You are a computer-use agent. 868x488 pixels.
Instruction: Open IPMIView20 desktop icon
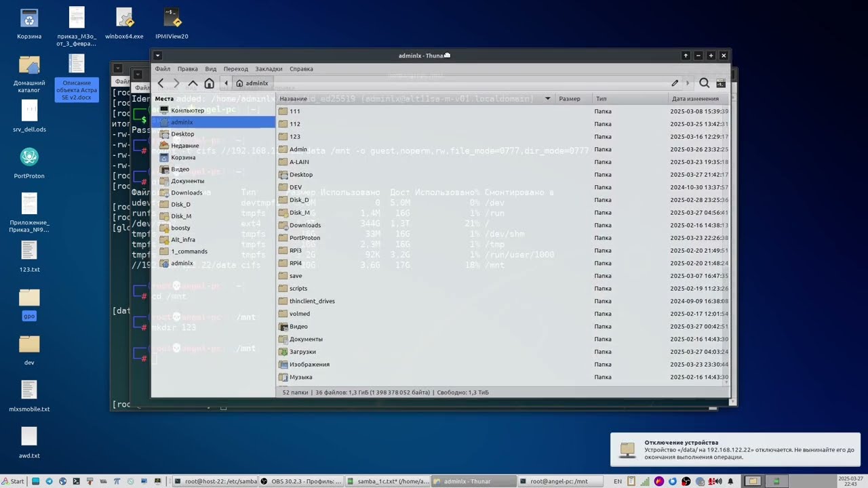pyautogui.click(x=172, y=24)
